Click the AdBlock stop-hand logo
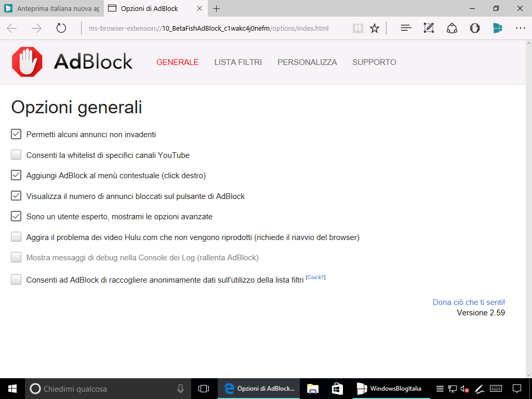The height and width of the screenshot is (399, 532). pos(27,62)
